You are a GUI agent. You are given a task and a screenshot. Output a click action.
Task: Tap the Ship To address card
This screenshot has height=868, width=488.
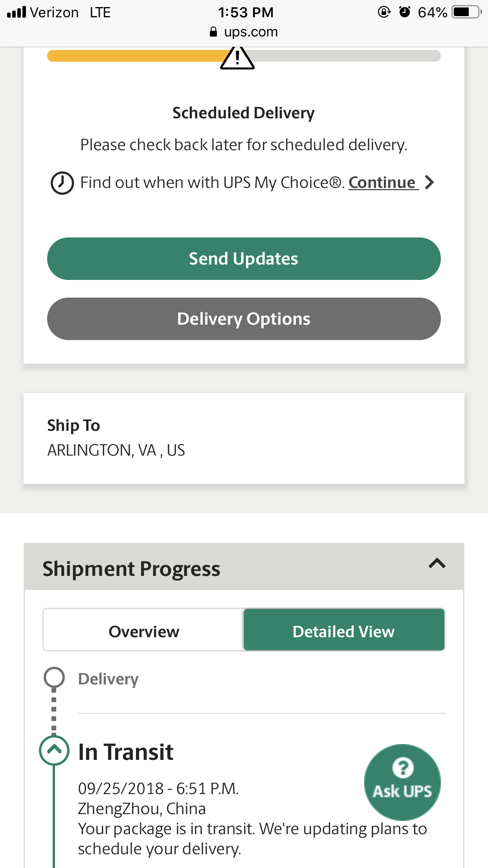pos(244,438)
